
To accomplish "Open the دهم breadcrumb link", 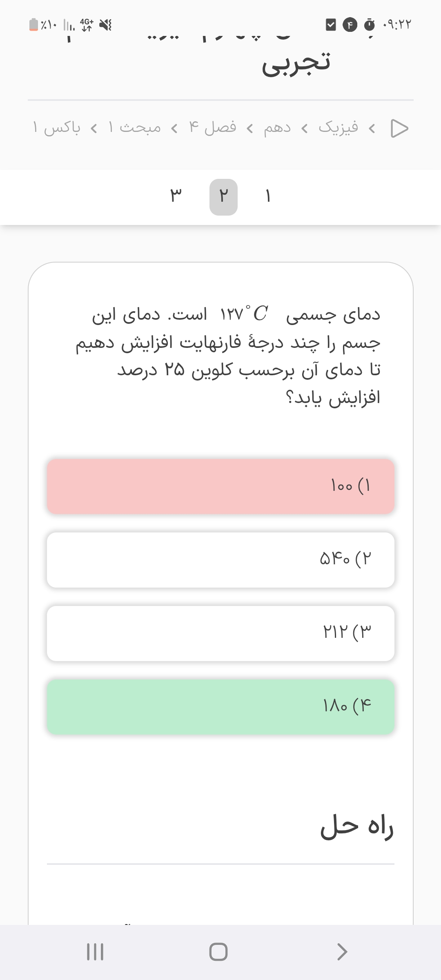I will point(277,128).
